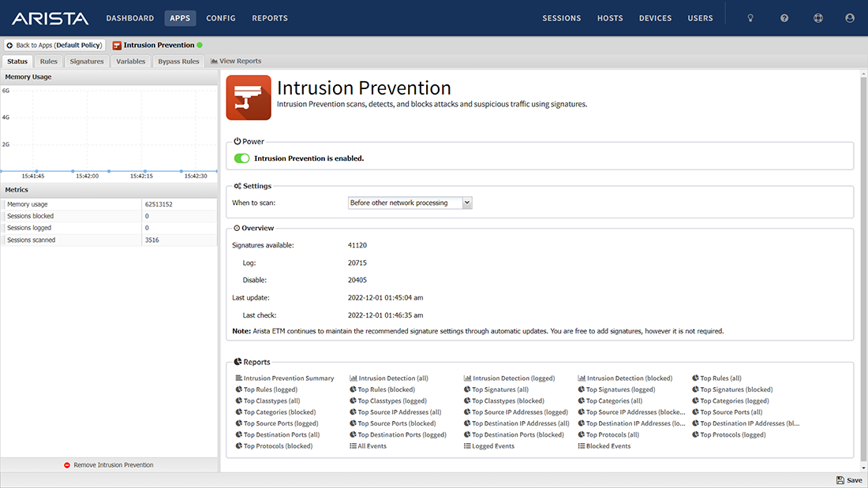The image size is (868, 488).
Task: Click the View Reports chart icon
Action: coord(214,61)
